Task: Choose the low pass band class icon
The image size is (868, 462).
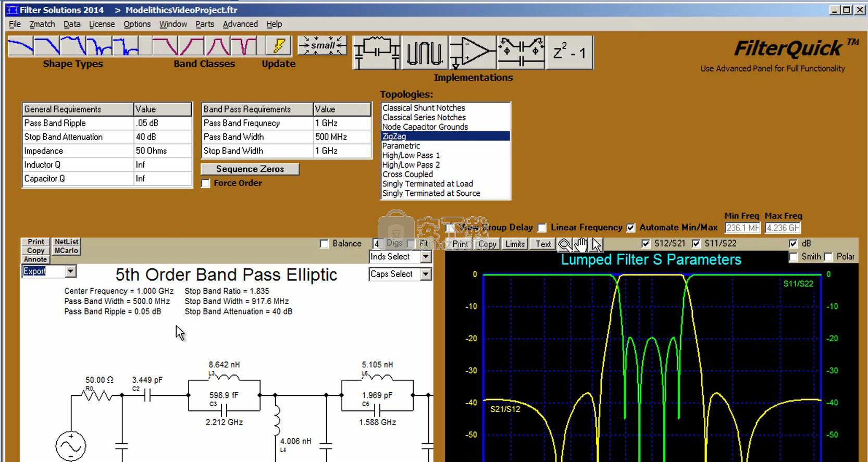Action: [x=165, y=46]
